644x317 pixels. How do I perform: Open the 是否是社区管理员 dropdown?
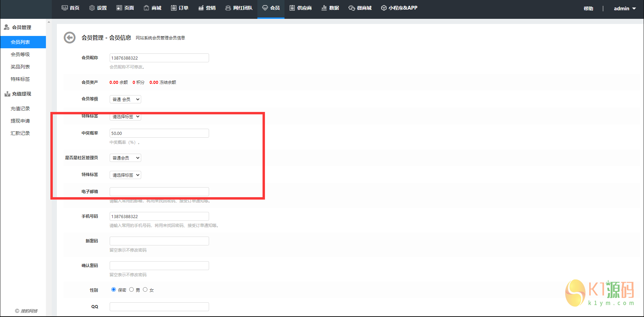[x=125, y=158]
